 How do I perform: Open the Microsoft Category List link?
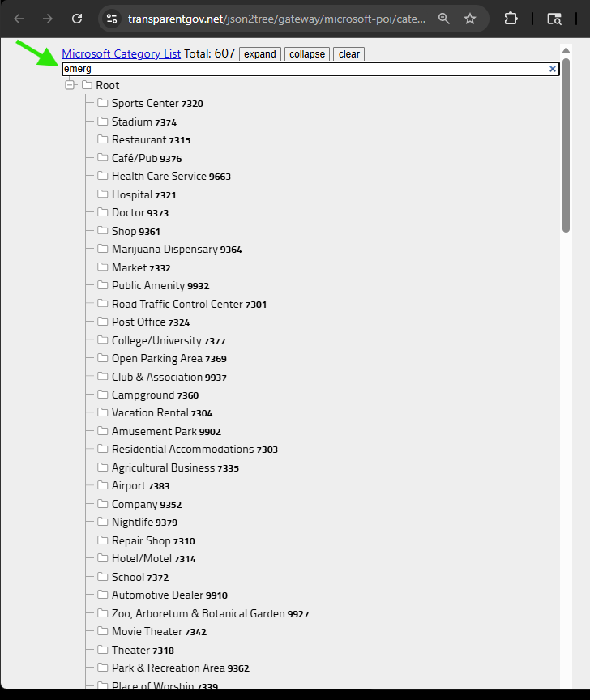click(122, 54)
